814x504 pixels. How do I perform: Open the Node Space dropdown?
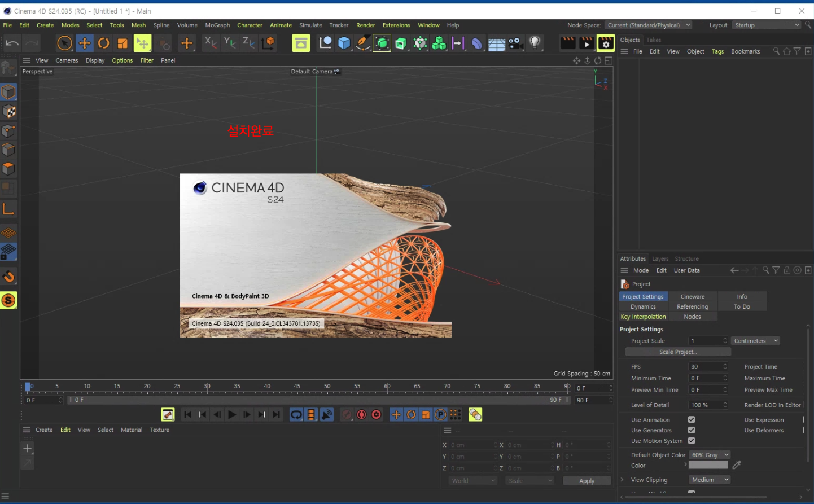pyautogui.click(x=649, y=25)
